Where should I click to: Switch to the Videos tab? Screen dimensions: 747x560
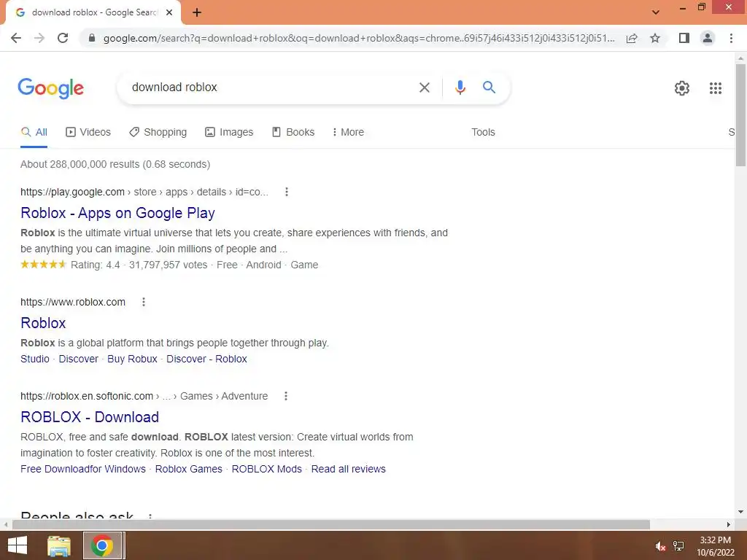[x=88, y=133]
